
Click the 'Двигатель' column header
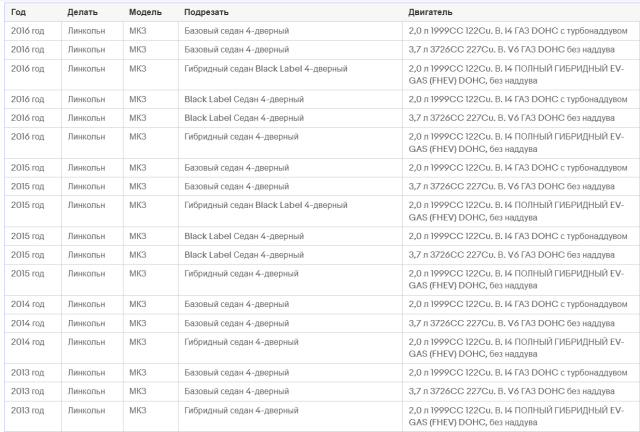click(430, 11)
